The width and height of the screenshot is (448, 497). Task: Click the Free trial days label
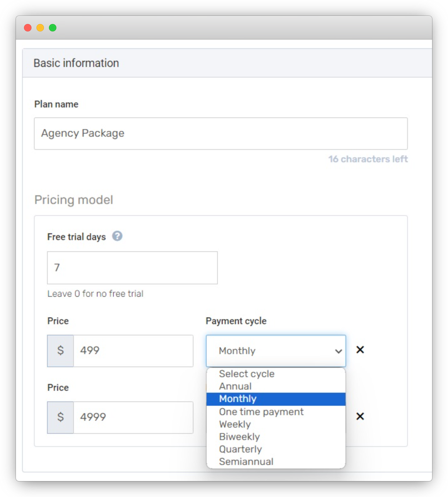coord(77,237)
